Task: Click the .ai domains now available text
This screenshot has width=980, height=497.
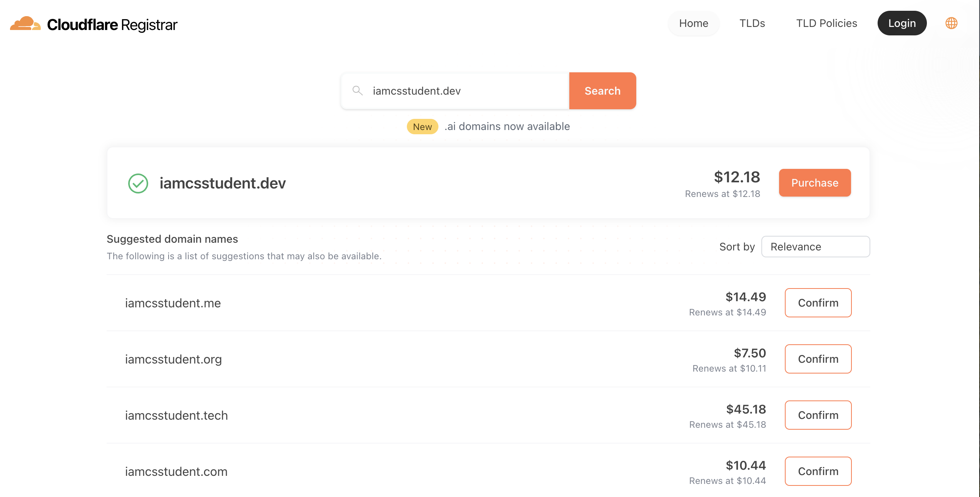Action: click(x=507, y=127)
